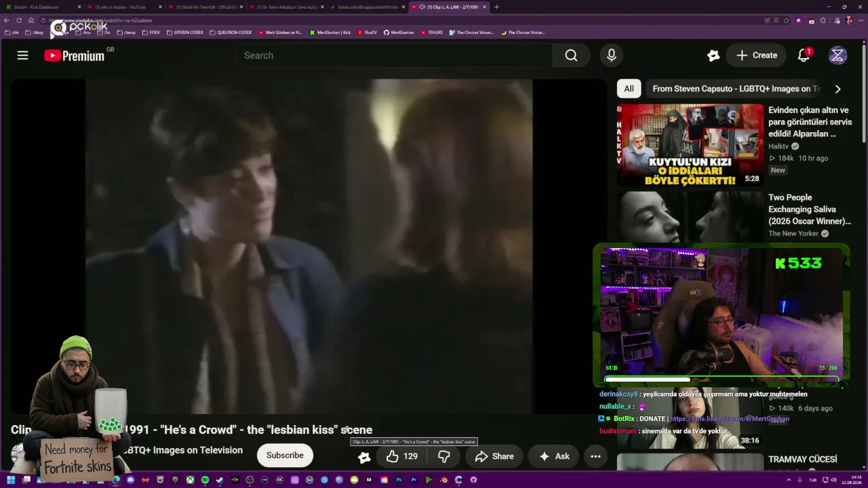Click the Create button

(x=756, y=56)
